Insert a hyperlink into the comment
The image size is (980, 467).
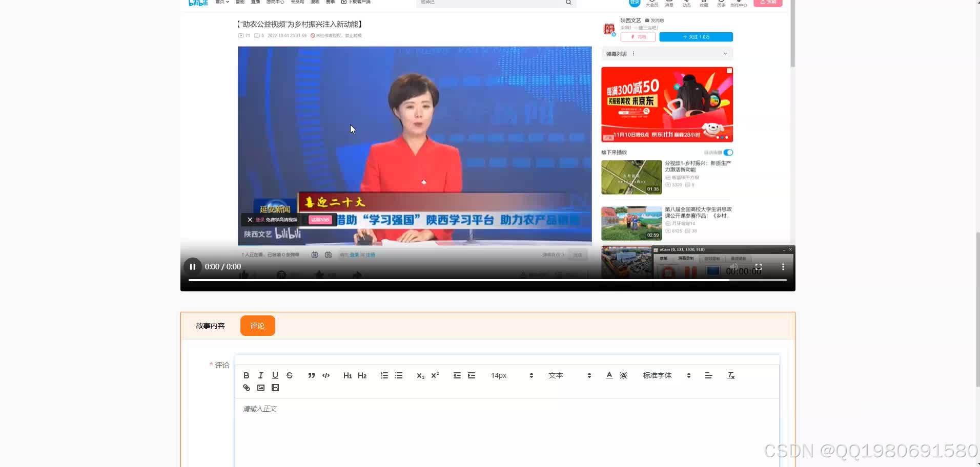click(247, 388)
